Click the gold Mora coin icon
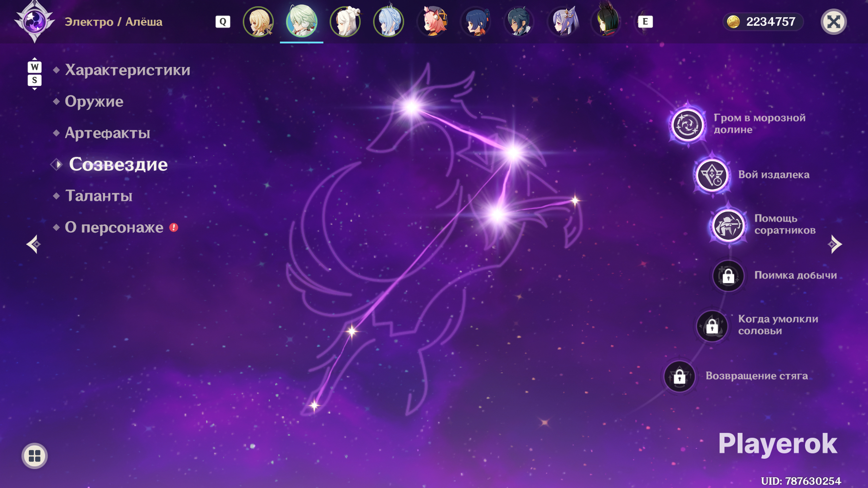868x488 pixels. [733, 21]
